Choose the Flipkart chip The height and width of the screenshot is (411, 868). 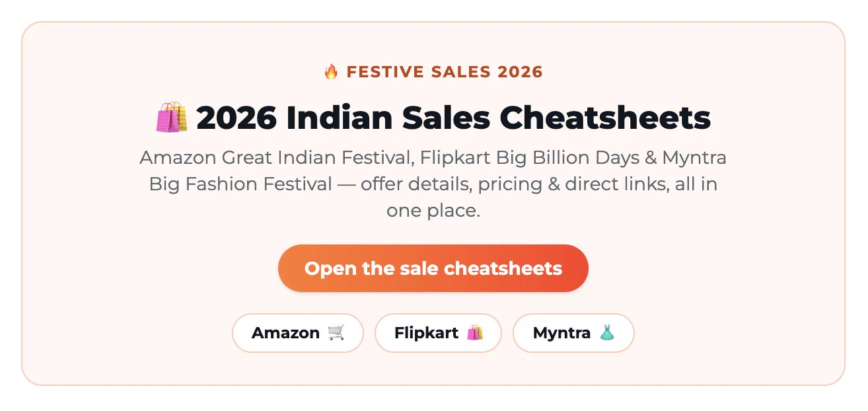click(x=438, y=333)
